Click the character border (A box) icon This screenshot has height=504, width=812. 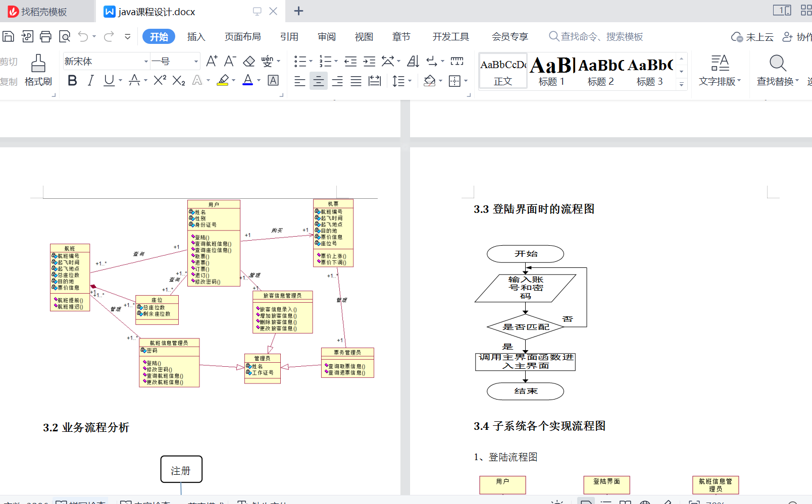click(x=273, y=80)
